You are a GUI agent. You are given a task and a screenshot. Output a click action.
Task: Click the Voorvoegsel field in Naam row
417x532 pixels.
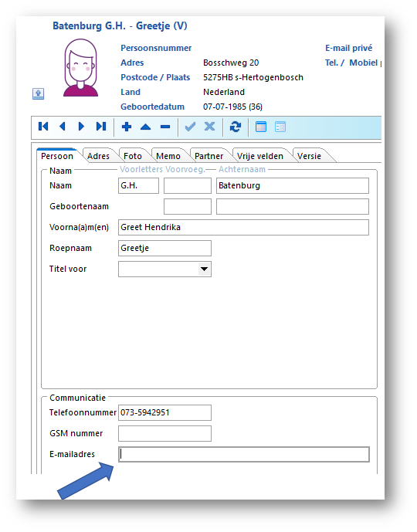tap(188, 185)
